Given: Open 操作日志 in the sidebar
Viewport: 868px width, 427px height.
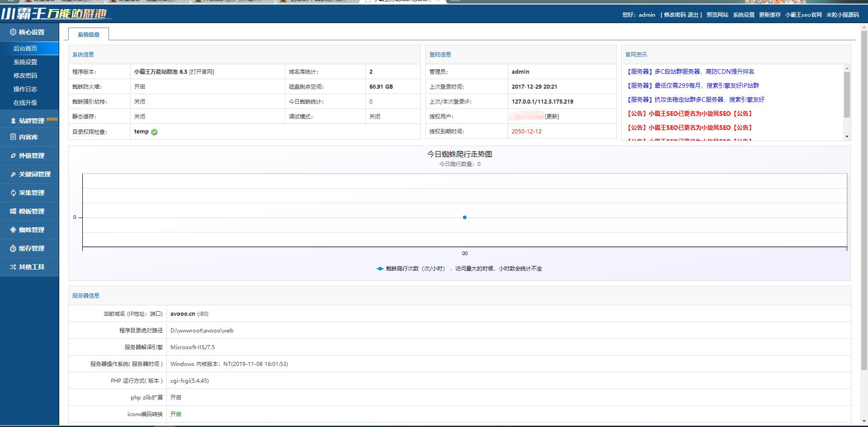Looking at the screenshot, I should click(25, 89).
